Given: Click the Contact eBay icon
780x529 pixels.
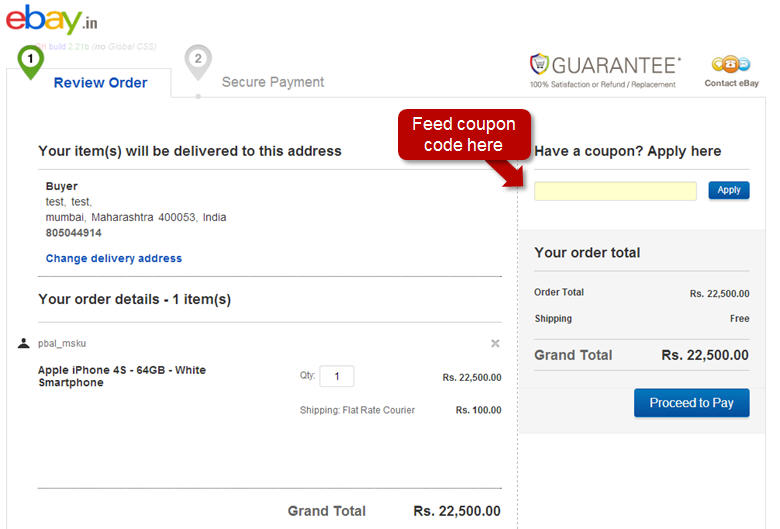Looking at the screenshot, I should [x=731, y=65].
